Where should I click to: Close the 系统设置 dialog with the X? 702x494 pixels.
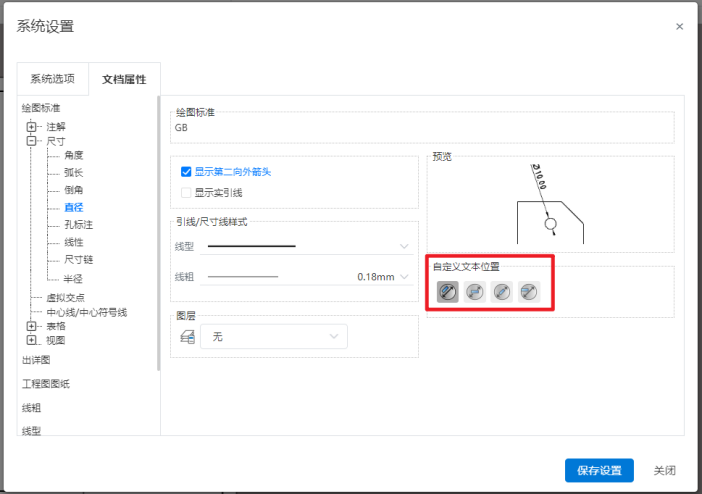pyautogui.click(x=679, y=27)
